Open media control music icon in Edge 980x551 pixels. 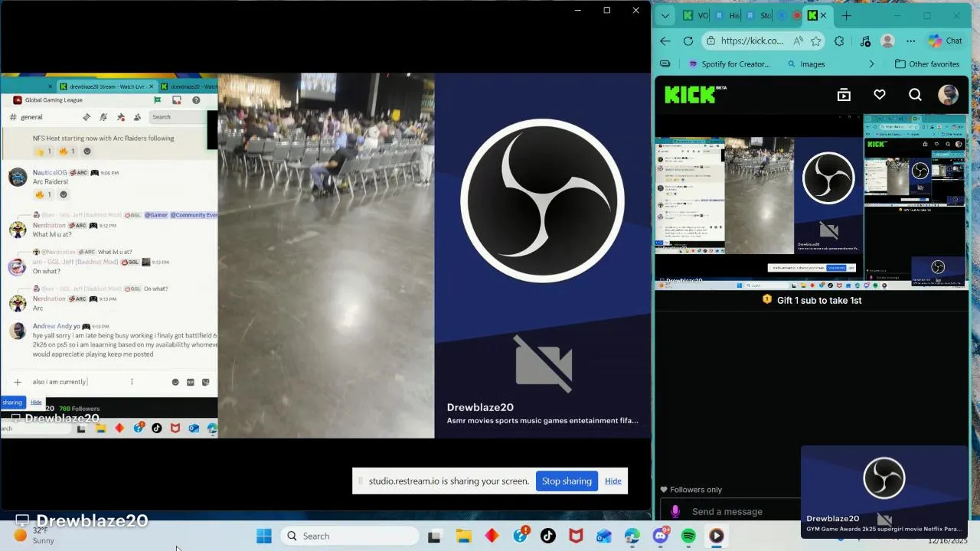coord(865,41)
